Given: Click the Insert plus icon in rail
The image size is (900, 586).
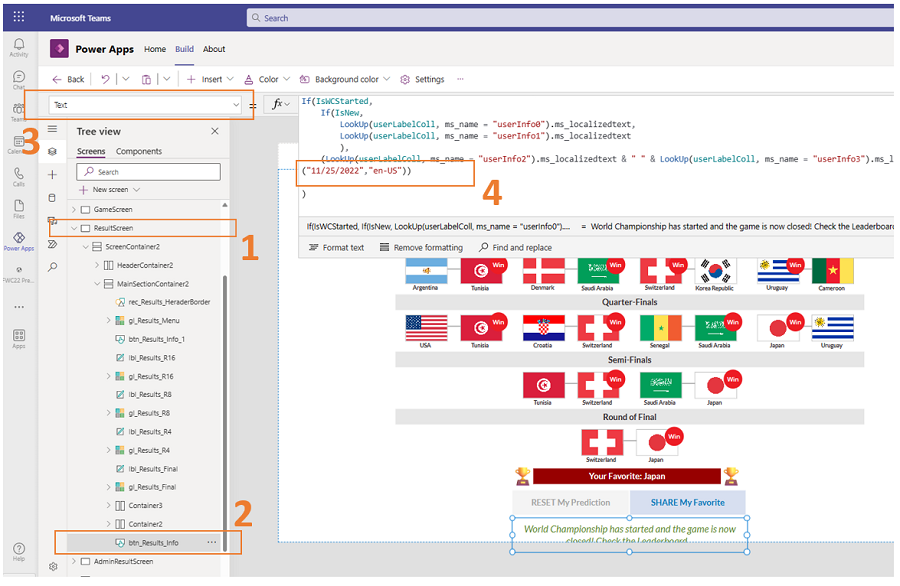Looking at the screenshot, I should (x=52, y=174).
